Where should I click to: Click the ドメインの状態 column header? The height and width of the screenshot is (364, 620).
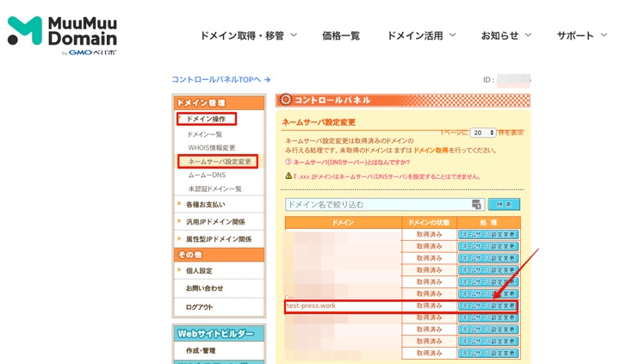(429, 223)
